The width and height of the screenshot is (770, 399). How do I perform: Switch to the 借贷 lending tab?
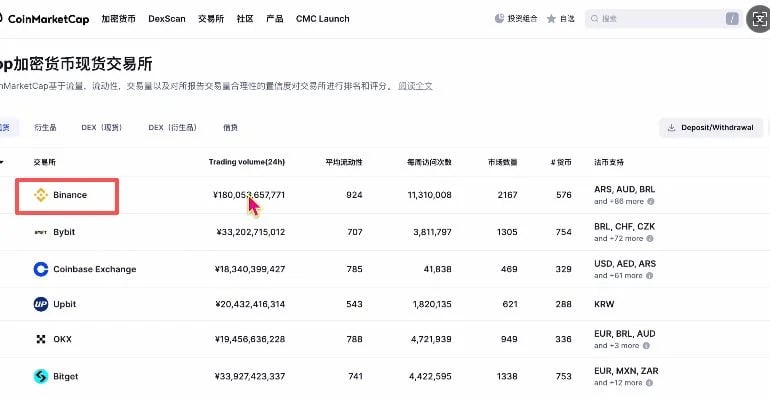pyautogui.click(x=230, y=128)
